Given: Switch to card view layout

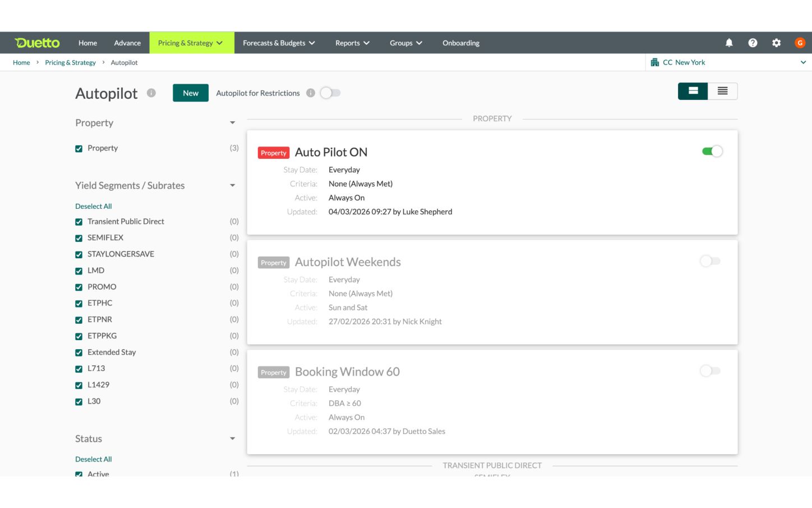Looking at the screenshot, I should coord(693,91).
